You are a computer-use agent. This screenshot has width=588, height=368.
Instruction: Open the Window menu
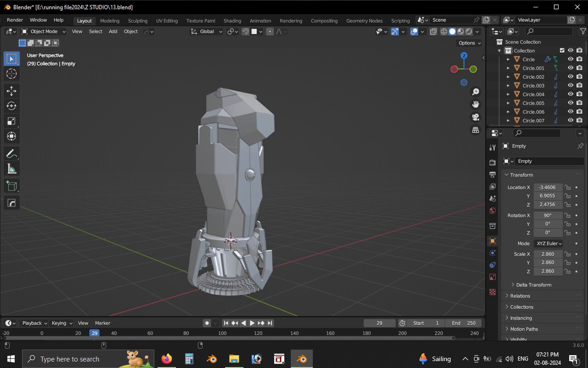pos(38,20)
